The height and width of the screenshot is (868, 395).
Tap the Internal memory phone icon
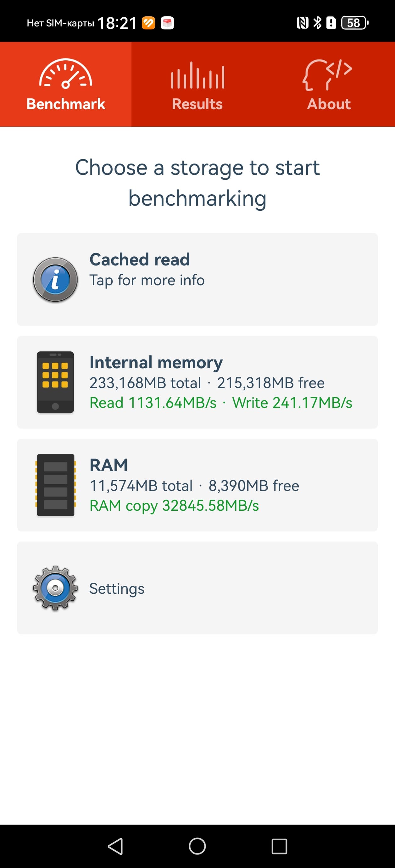pyautogui.click(x=55, y=382)
